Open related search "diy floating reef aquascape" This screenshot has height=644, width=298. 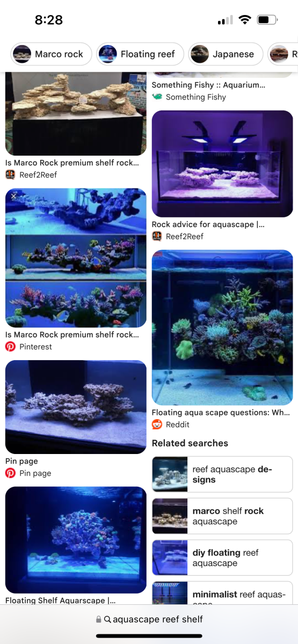(x=222, y=558)
